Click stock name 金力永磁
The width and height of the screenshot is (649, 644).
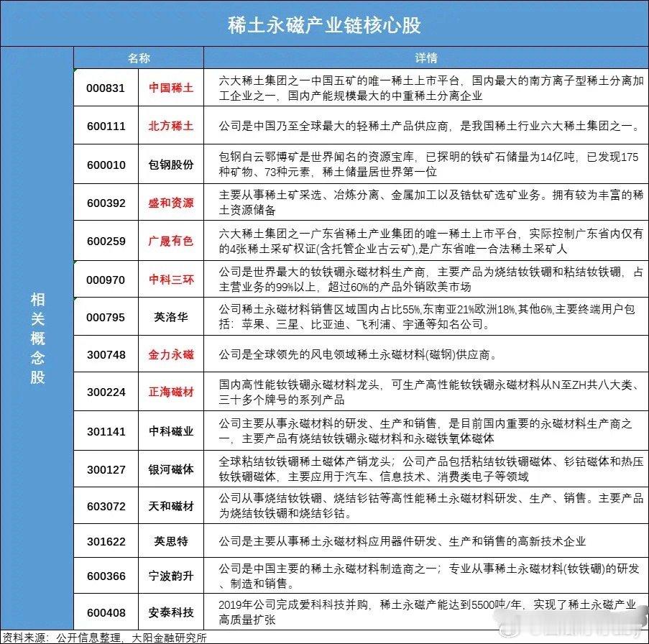171,354
